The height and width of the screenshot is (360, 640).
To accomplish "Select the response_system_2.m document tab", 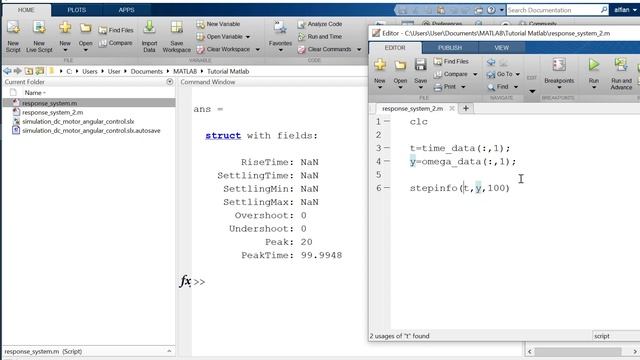I will click(412, 109).
